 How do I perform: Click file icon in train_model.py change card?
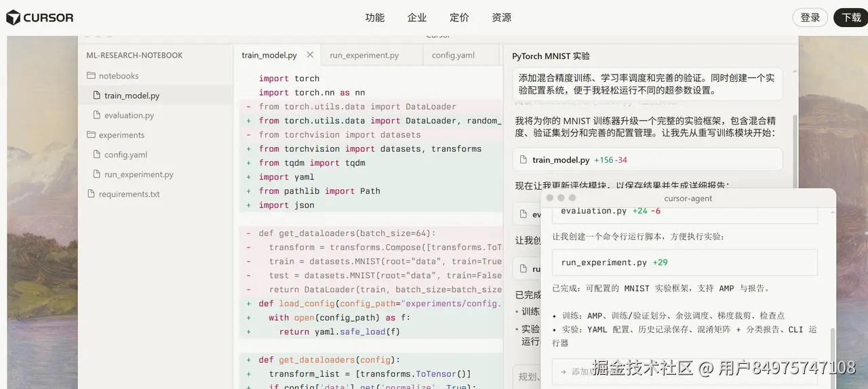click(523, 160)
